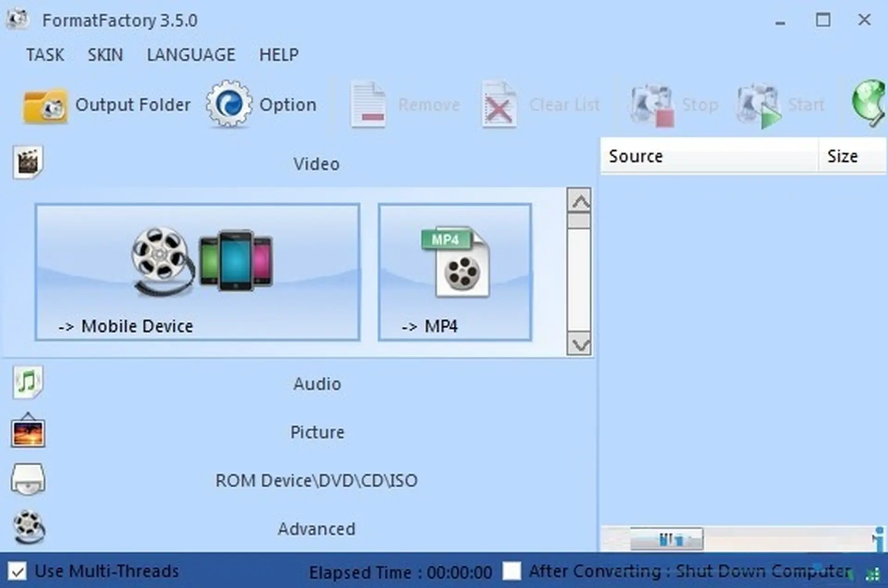Expand the ROM Device\DVD\CD\ISO section
888x588 pixels.
316,481
